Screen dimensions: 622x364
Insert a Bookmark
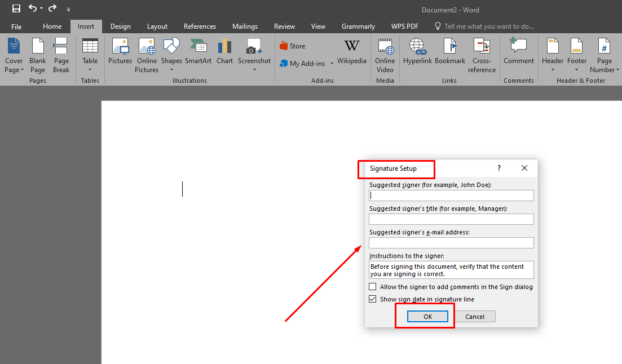tap(449, 55)
